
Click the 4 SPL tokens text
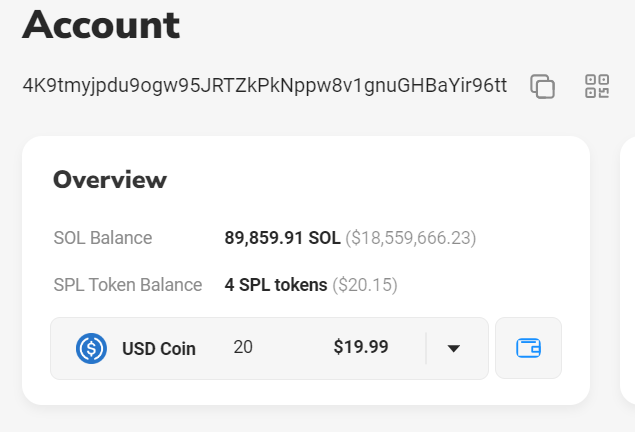(276, 285)
